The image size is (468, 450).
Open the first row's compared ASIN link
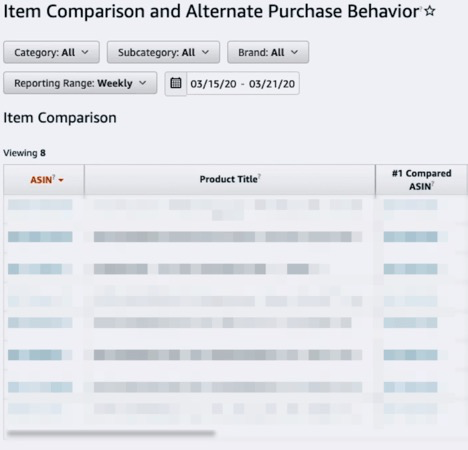[x=410, y=205]
